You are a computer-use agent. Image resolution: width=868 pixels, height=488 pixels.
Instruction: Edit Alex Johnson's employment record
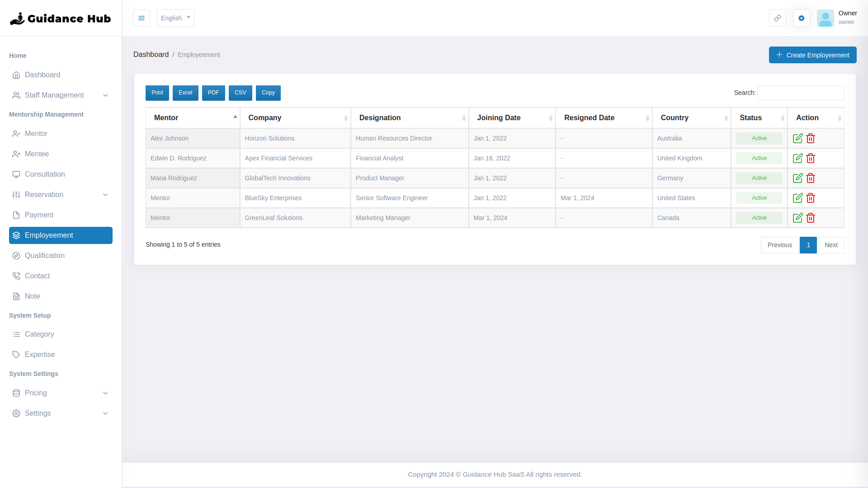[798, 138]
